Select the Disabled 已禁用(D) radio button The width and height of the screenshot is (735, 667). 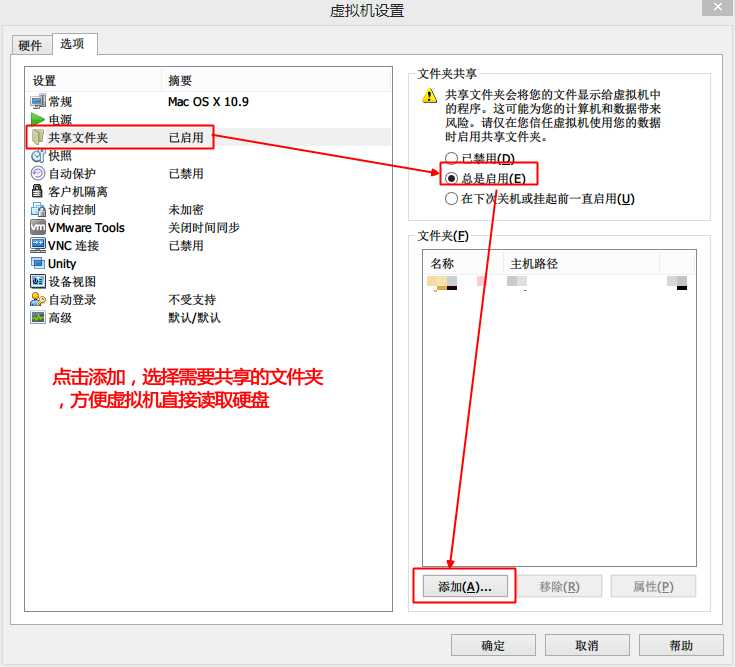(x=451, y=158)
